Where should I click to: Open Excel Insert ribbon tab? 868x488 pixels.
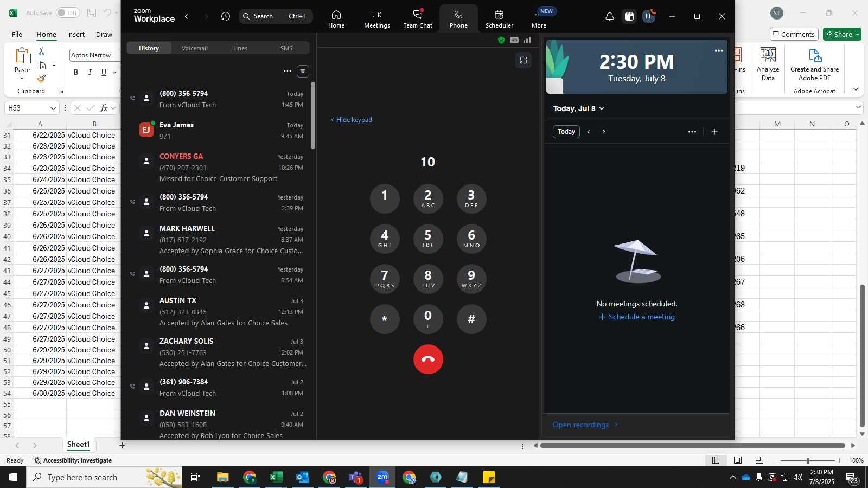click(76, 34)
